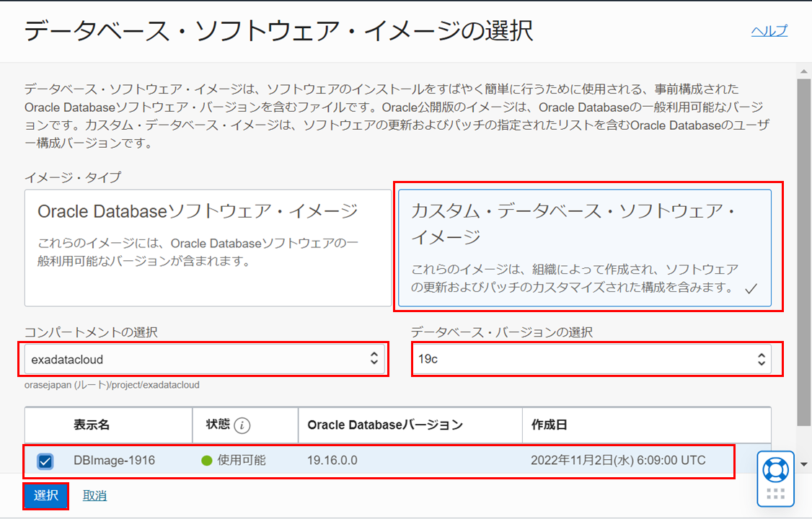Image resolution: width=812 pixels, height=519 pixels.
Task: Click the 取消 link
Action: (x=94, y=496)
